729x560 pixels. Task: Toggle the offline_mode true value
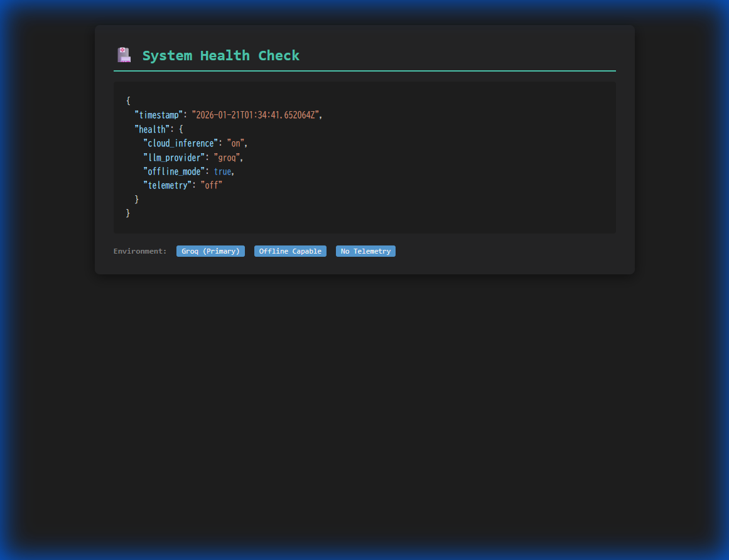click(222, 171)
